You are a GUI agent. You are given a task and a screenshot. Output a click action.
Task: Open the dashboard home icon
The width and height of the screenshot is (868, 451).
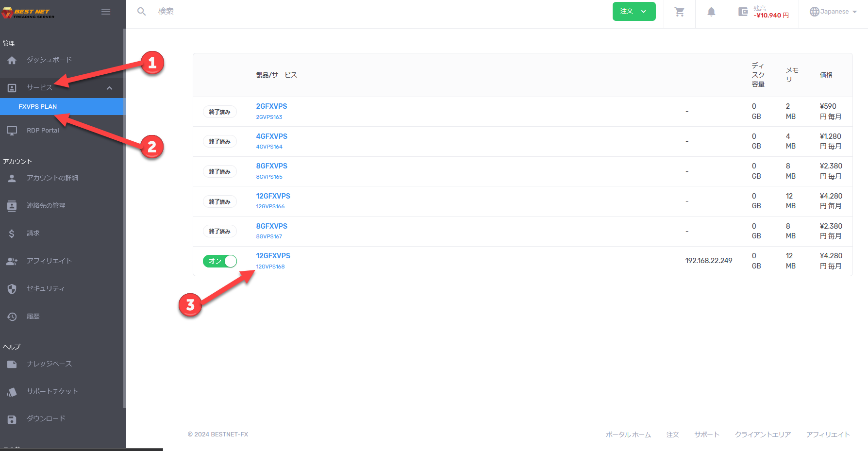click(12, 60)
